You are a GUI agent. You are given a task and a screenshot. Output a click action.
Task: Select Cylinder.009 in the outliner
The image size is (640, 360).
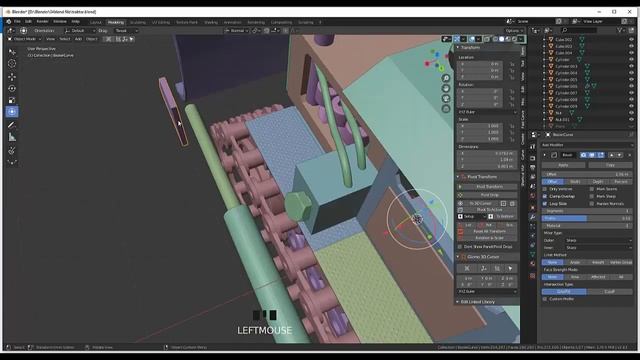566,106
